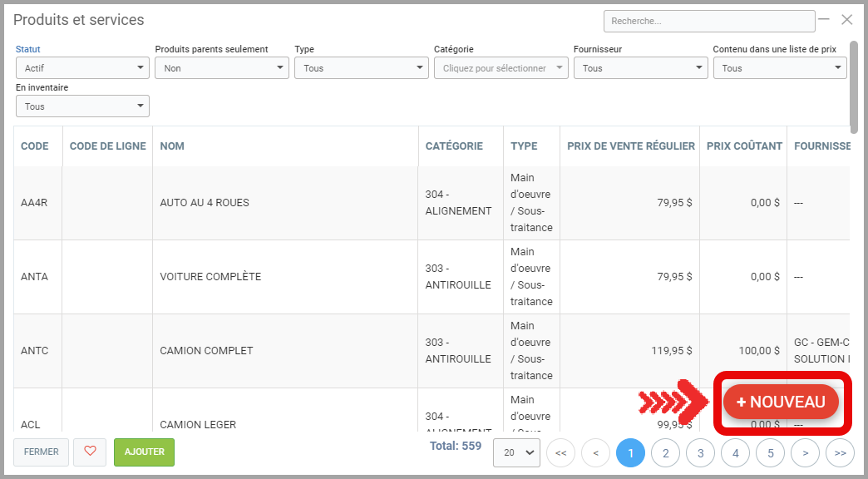The width and height of the screenshot is (868, 479).
Task: Open the Type filter dropdown
Action: pos(361,68)
